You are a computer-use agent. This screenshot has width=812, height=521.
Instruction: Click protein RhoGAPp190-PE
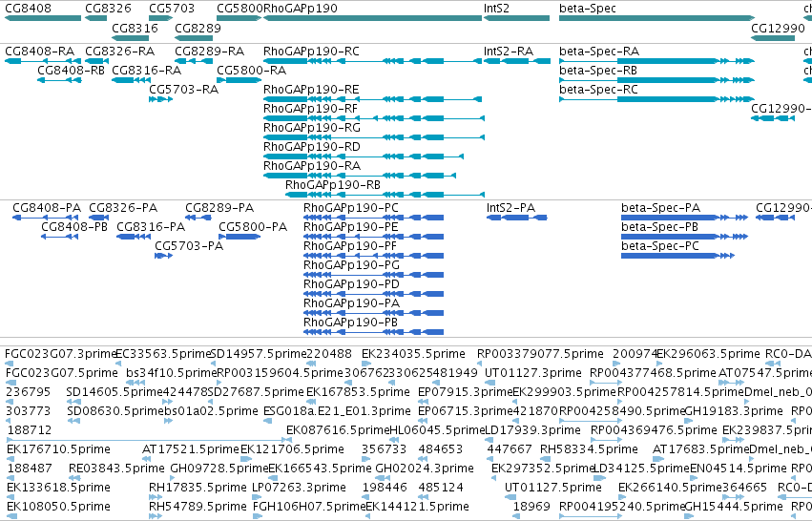coord(373,237)
